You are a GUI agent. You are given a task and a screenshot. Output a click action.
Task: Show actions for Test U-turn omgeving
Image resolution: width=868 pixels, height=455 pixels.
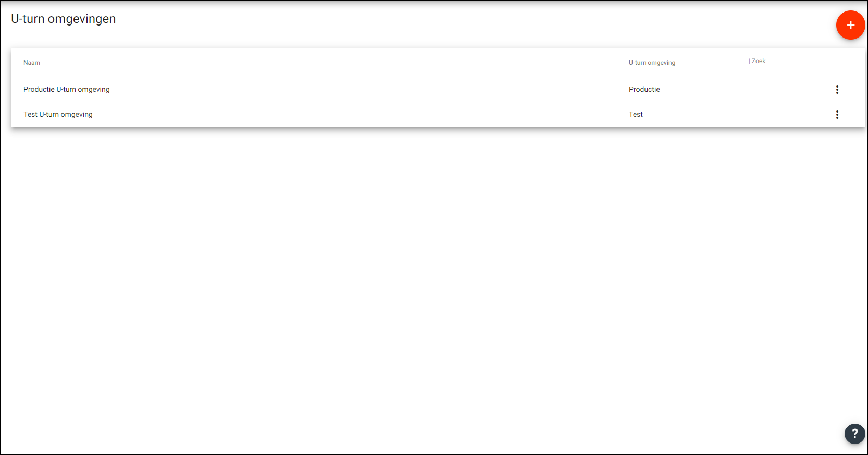[x=837, y=115]
